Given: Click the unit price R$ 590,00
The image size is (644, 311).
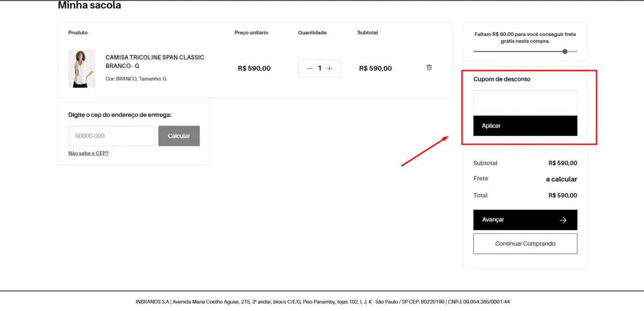Looking at the screenshot, I should [254, 69].
